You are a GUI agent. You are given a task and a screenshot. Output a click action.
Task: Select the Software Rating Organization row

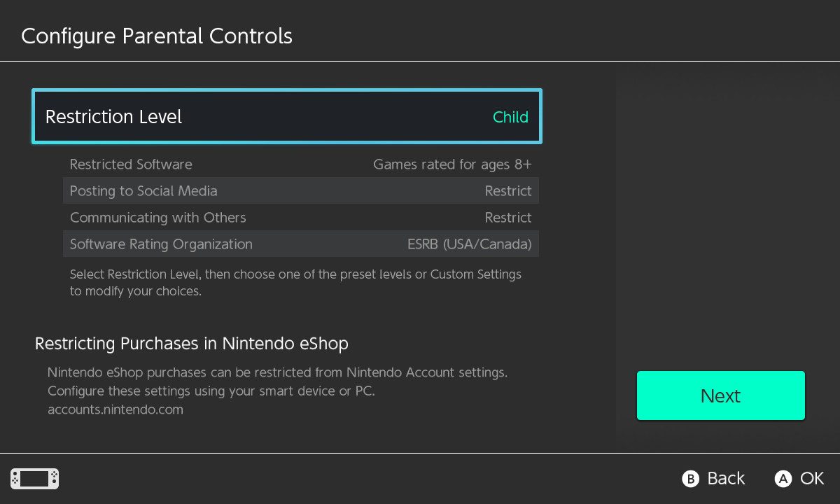click(161, 244)
